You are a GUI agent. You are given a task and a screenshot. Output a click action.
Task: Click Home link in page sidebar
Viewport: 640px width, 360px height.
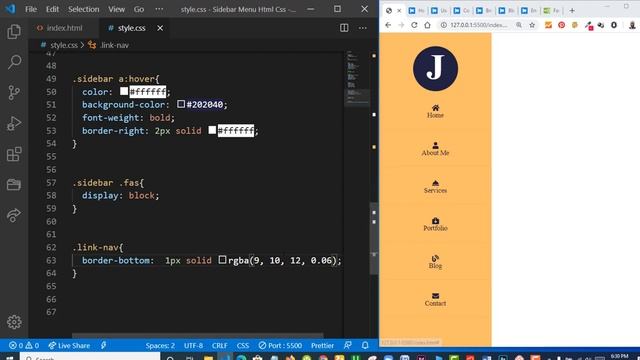coord(435,111)
